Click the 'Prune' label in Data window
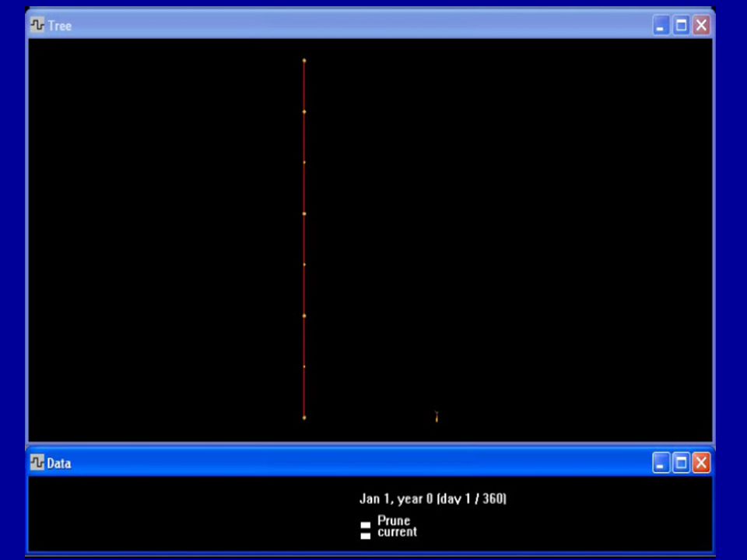The image size is (747, 560). click(x=394, y=520)
